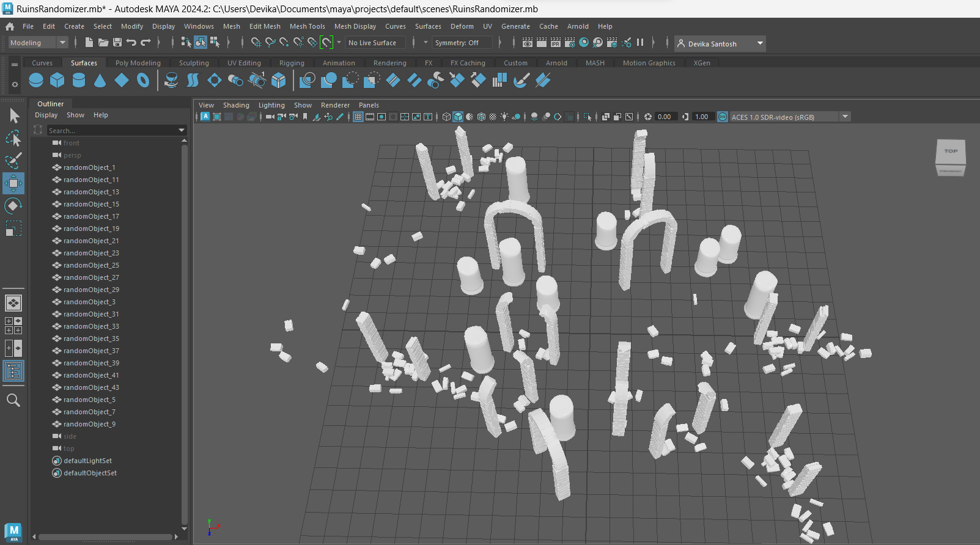Image resolution: width=980 pixels, height=545 pixels.
Task: Toggle Pause Viewport 2.0 button
Action: [x=640, y=42]
